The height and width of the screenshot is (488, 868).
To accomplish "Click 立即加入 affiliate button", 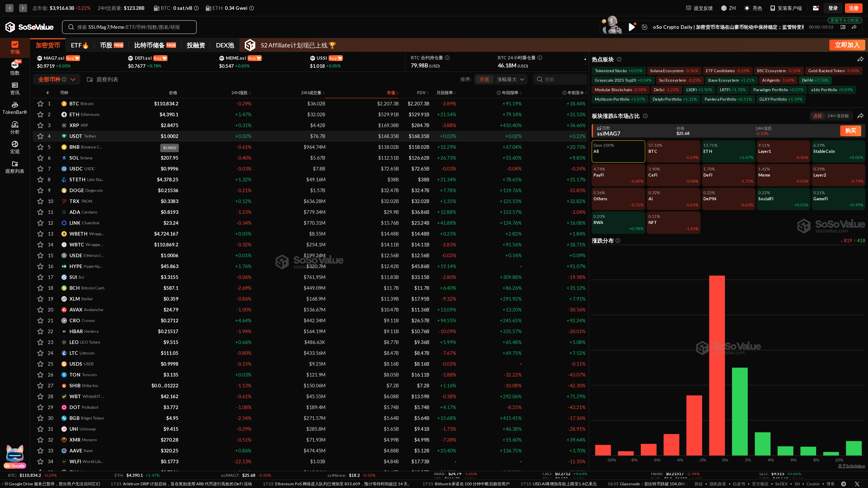I will pos(847,45).
